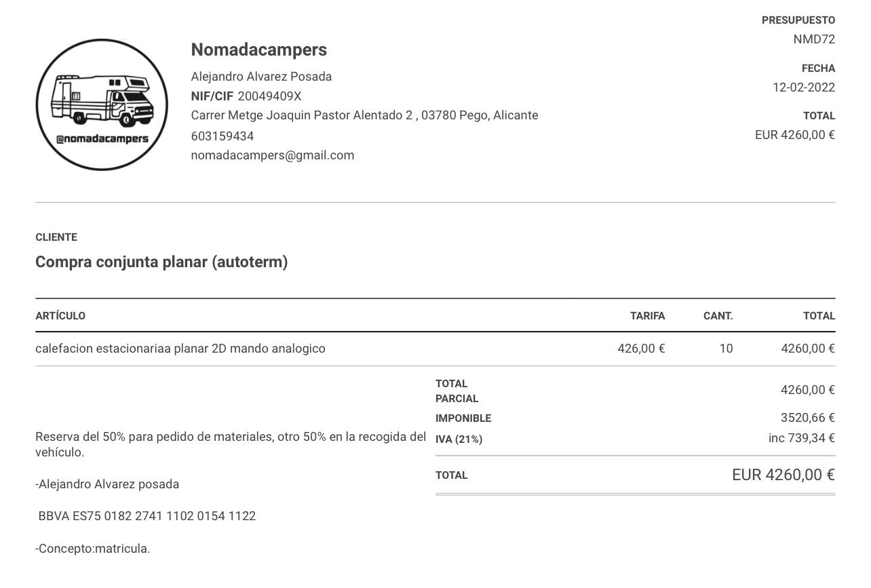Screen dimensions: 871x588
Task: Click the CANT. column header
Action: click(718, 315)
